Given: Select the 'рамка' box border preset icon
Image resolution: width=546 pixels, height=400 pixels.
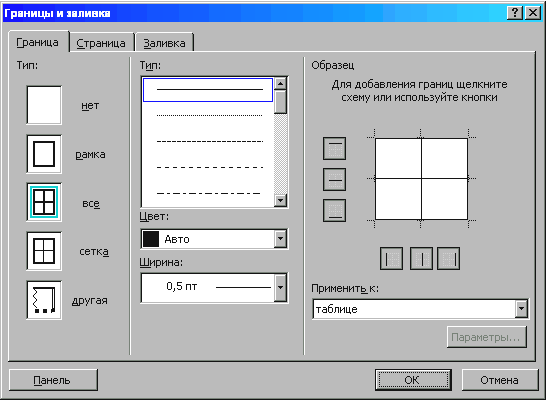Looking at the screenshot, I should click(44, 154).
